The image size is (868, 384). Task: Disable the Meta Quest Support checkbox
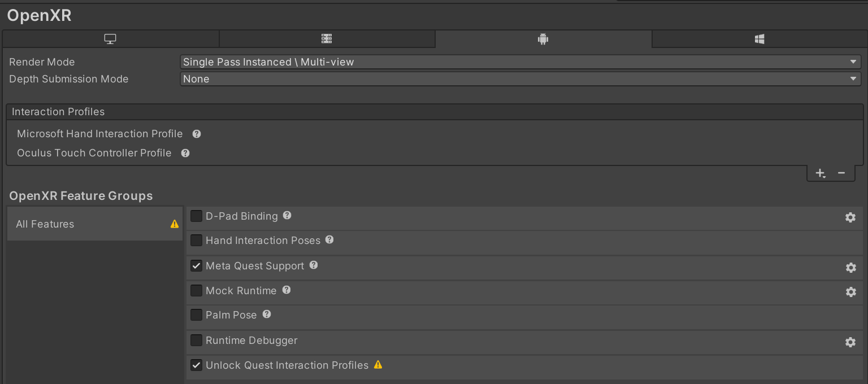(196, 265)
